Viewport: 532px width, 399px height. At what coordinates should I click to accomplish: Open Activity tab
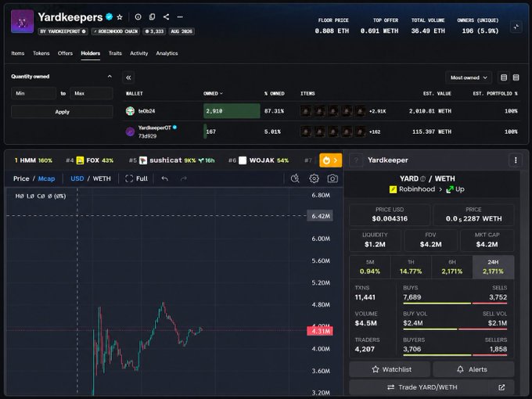coord(138,53)
